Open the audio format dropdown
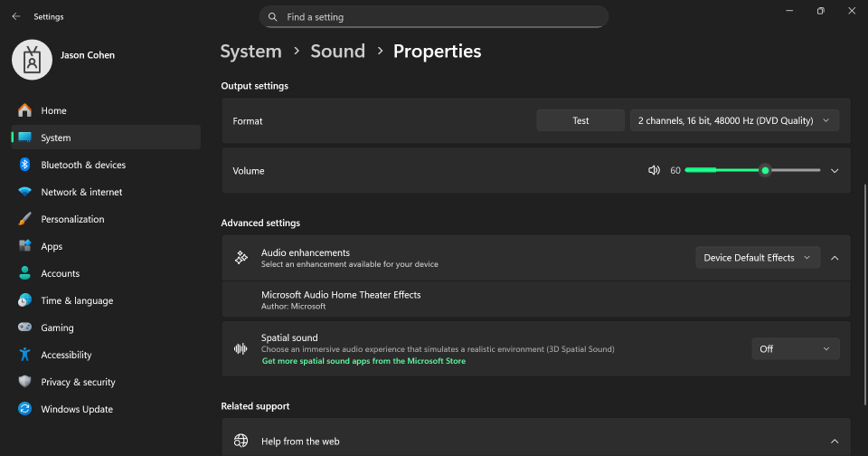 tap(734, 120)
